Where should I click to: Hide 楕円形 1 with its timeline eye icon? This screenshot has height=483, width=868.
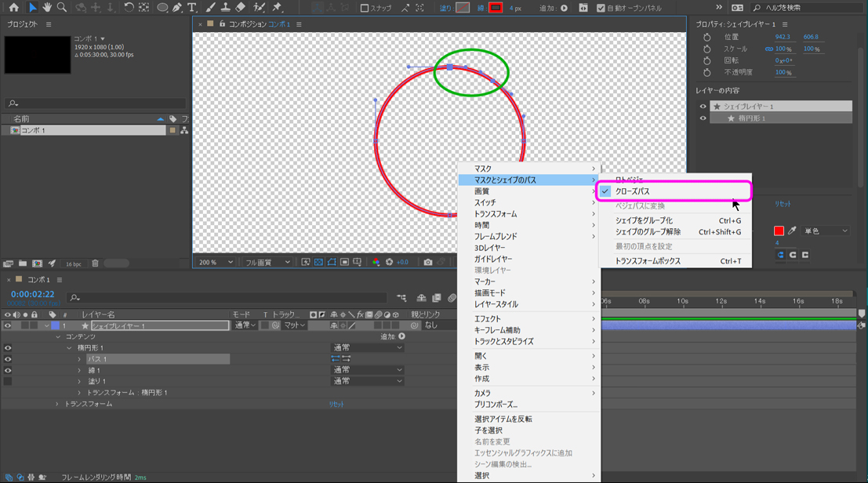(8, 347)
